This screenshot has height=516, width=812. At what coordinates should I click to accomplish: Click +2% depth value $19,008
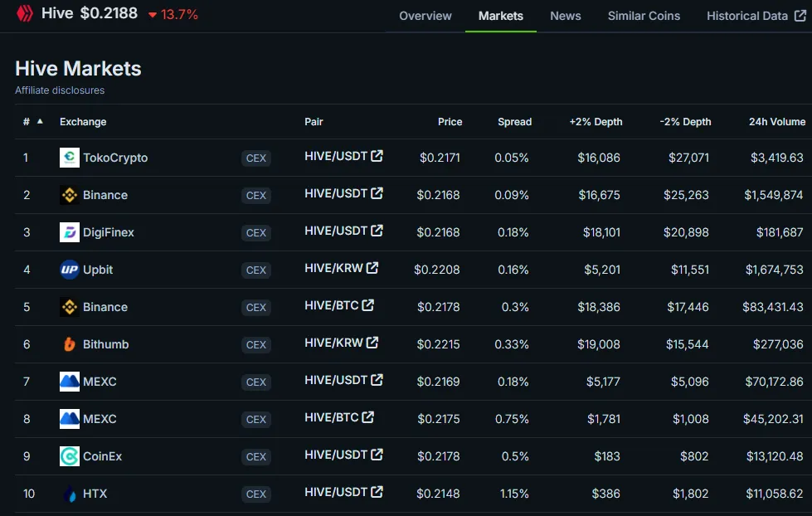[x=599, y=344]
